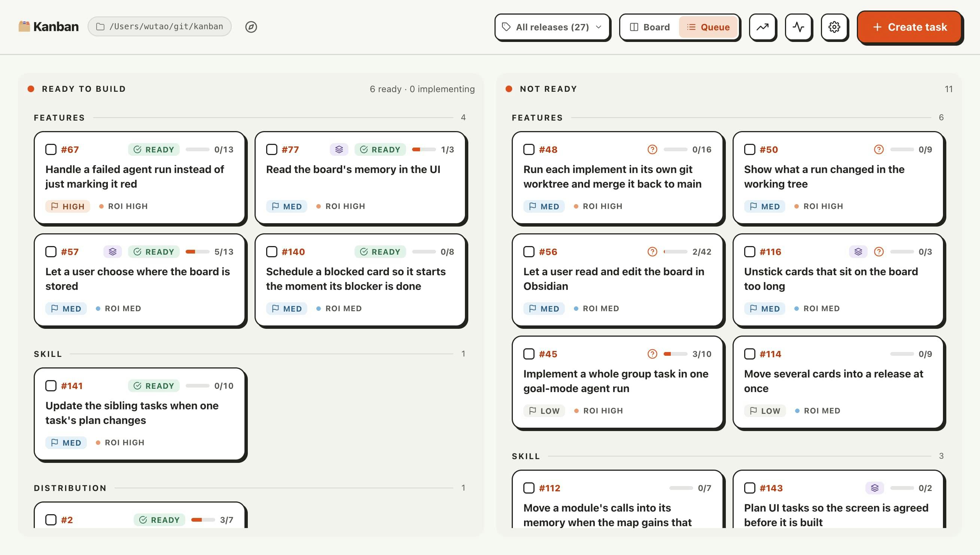Click the MED priority flag on card #141
Image resolution: width=980 pixels, height=555 pixels.
point(66,443)
